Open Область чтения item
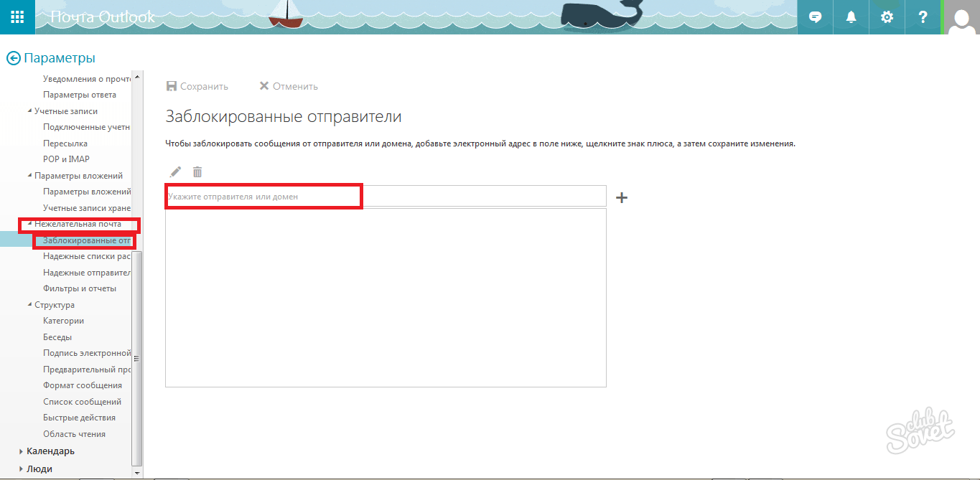Image resolution: width=980 pixels, height=480 pixels. (x=74, y=434)
